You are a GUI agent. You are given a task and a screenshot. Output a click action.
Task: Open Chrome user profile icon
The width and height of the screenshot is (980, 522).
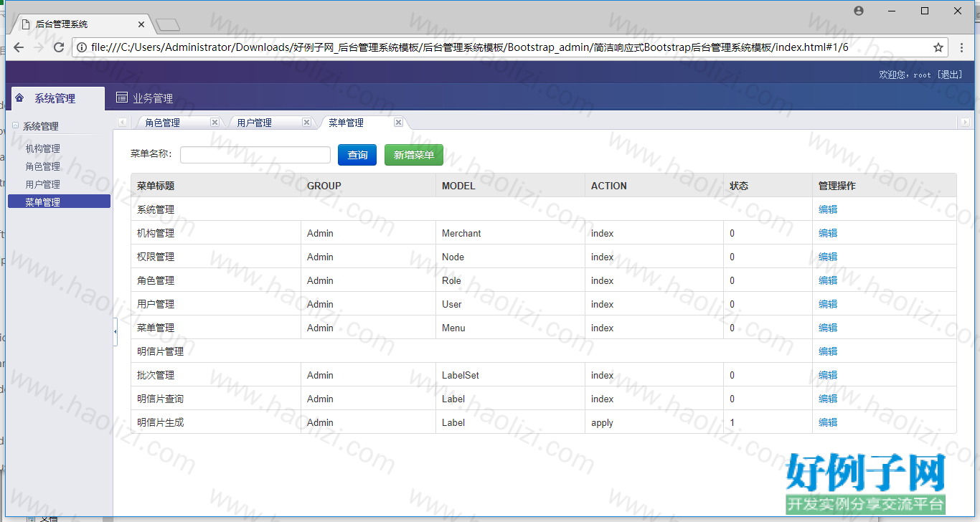point(859,11)
